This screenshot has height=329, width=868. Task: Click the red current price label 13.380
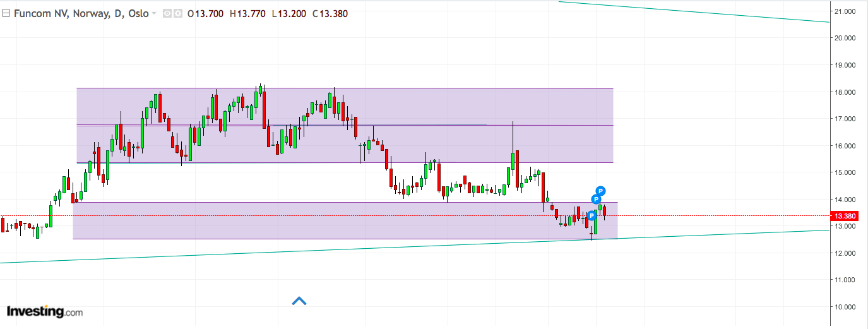844,216
